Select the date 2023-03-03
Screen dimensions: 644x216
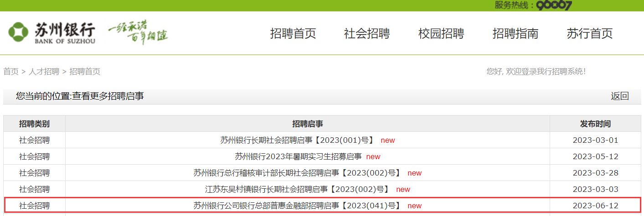click(x=595, y=189)
